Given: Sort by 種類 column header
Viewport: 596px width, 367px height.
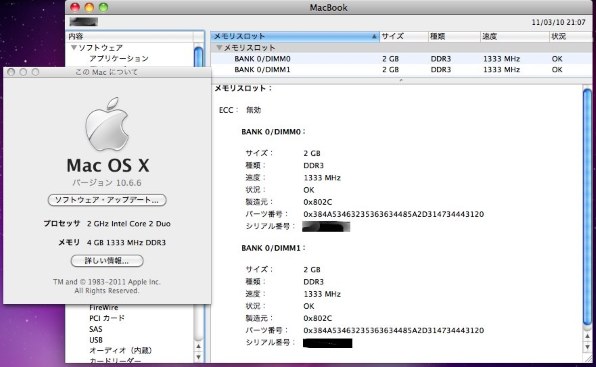Looking at the screenshot, I should (x=454, y=36).
